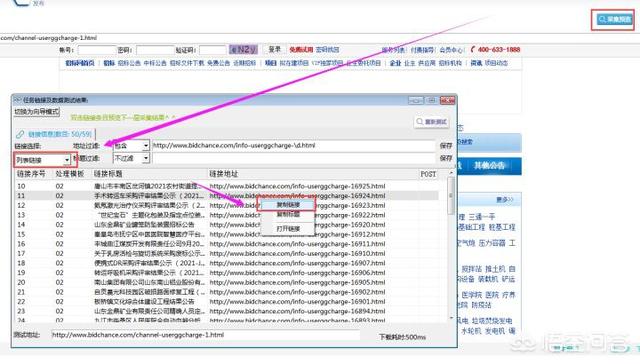Choose 复制链接 in the context menu

[x=288, y=204]
